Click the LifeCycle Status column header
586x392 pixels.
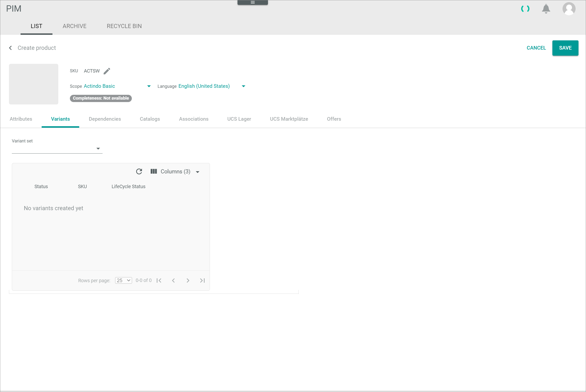pos(128,186)
